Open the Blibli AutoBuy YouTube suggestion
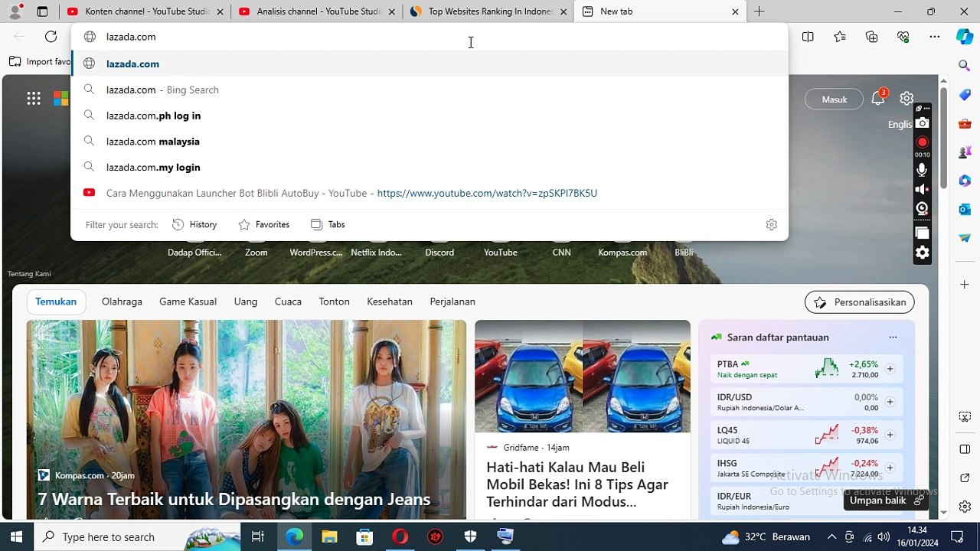This screenshot has width=980, height=551. (x=429, y=193)
